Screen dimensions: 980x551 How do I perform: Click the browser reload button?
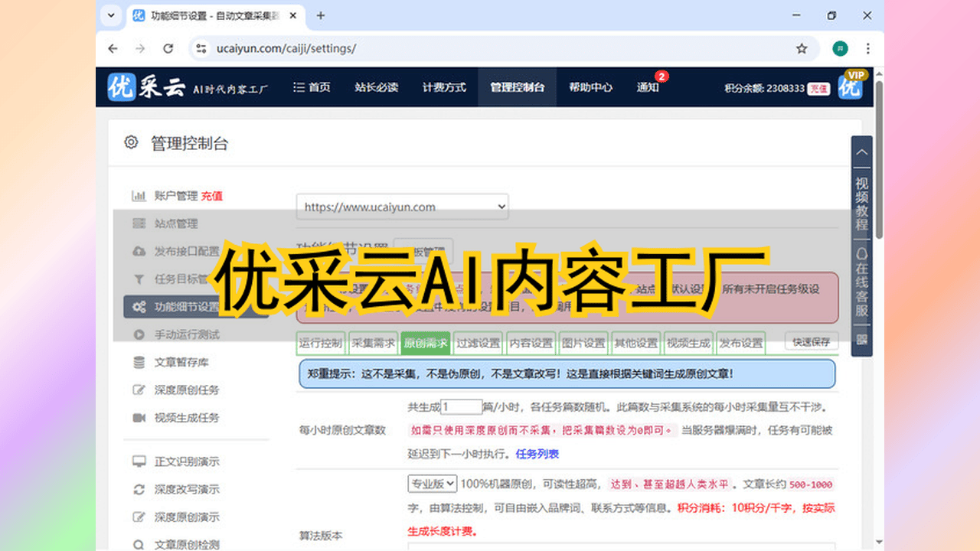pyautogui.click(x=168, y=48)
